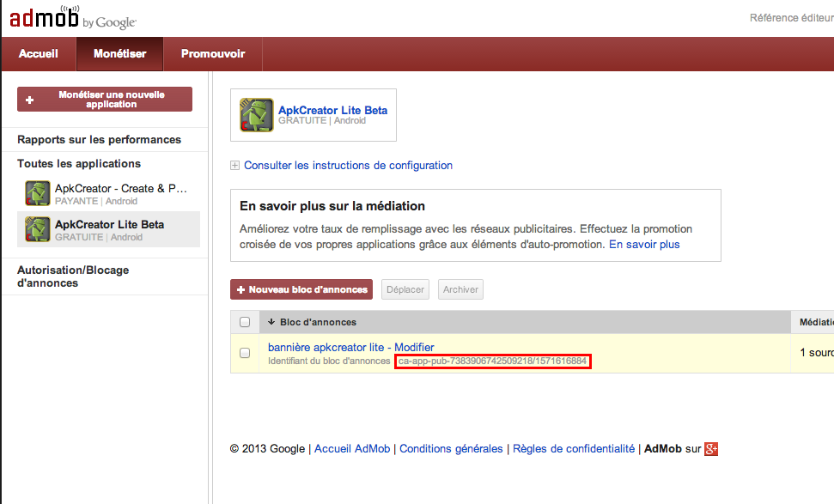834x504 pixels.
Task: Select the Monétiser tab
Action: tap(119, 54)
